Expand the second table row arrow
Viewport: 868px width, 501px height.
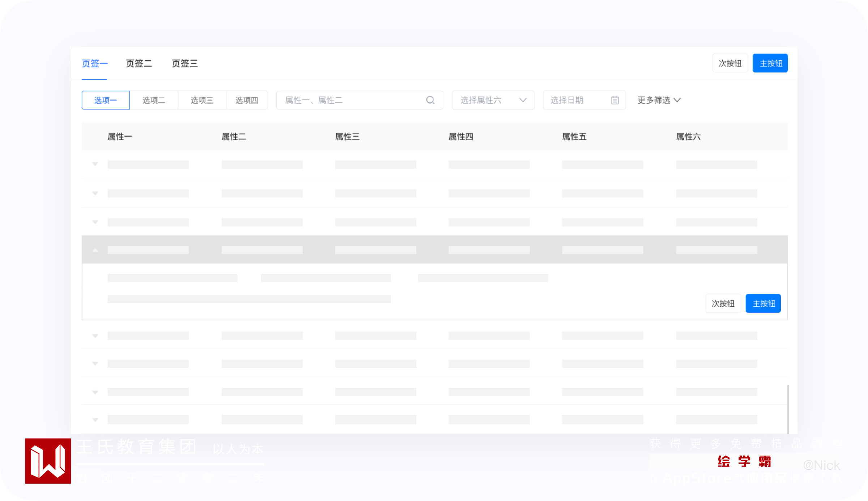coord(95,193)
